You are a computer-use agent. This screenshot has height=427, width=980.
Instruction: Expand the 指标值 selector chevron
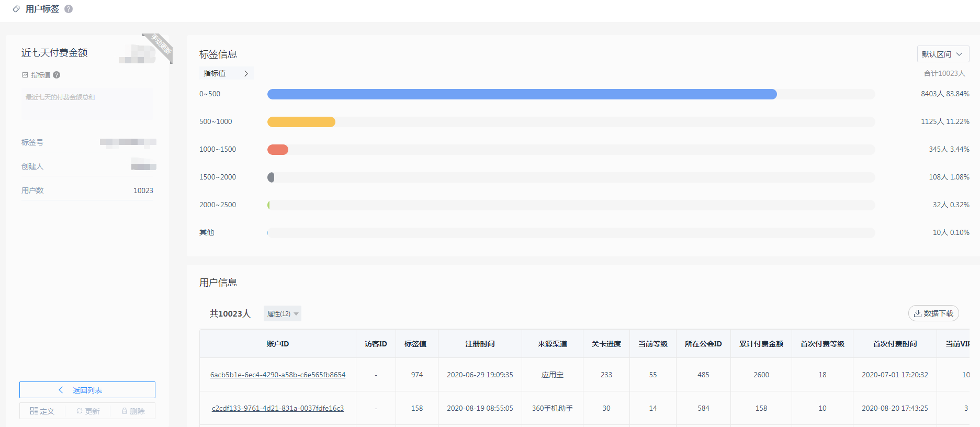click(x=246, y=73)
